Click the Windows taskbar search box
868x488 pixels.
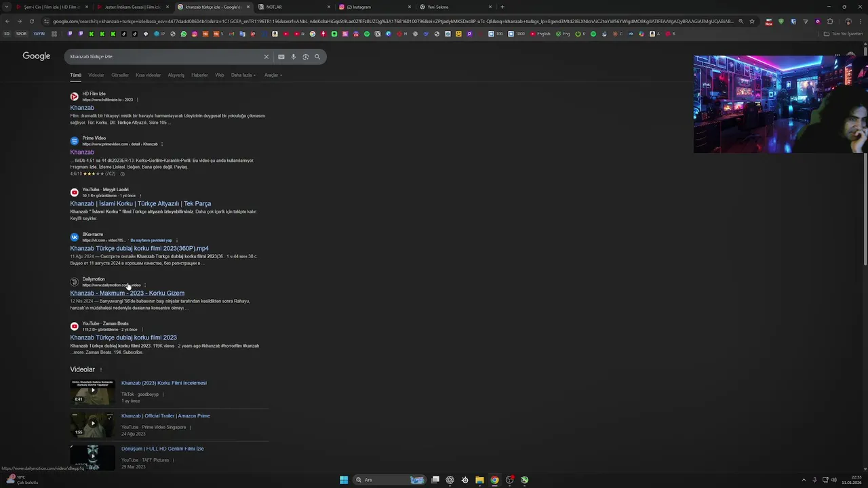389,480
